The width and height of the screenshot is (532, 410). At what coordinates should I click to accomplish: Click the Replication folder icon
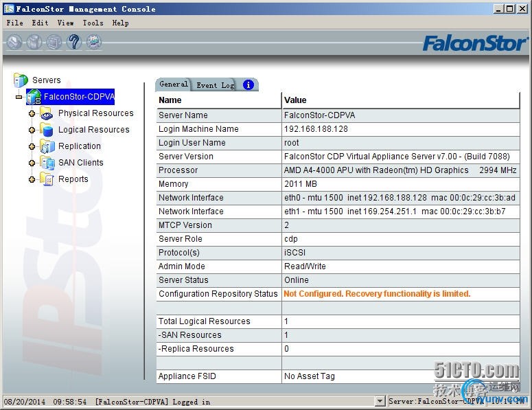tap(47, 146)
